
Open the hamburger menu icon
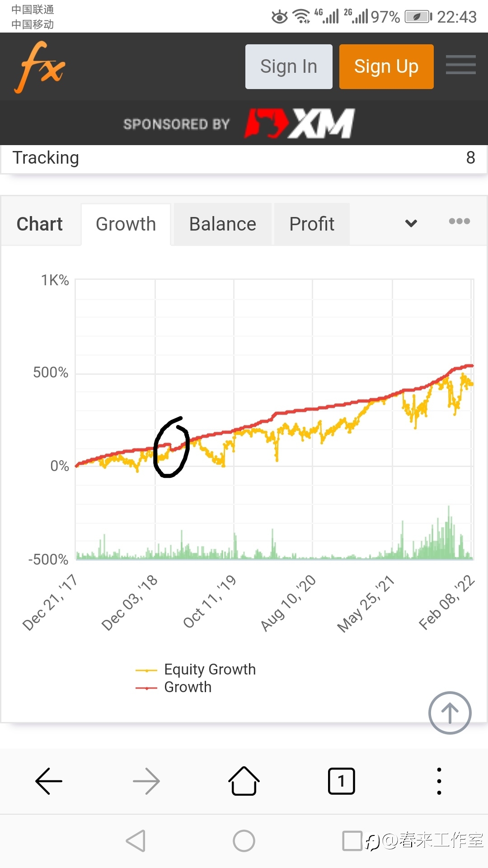(460, 65)
